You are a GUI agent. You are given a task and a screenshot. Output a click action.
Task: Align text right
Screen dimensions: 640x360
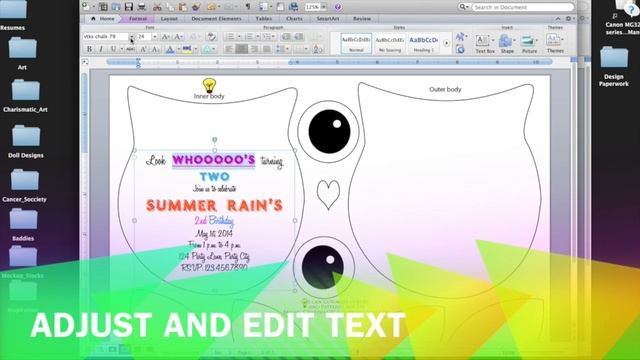click(x=254, y=49)
